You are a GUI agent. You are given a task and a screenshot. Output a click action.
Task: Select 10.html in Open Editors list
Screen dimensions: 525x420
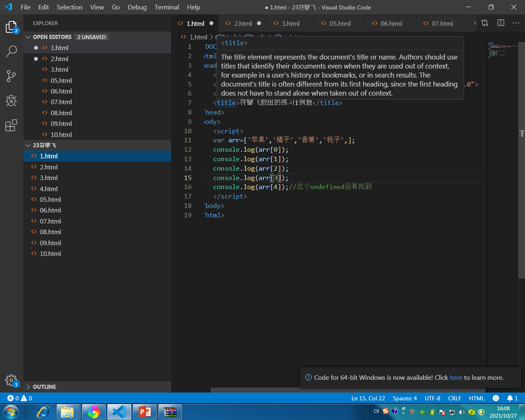(x=97, y=135)
